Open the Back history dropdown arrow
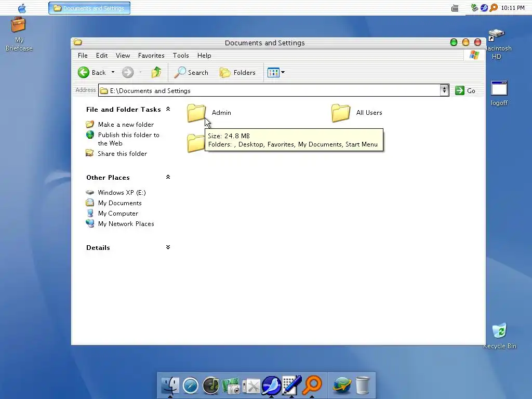This screenshot has width=532, height=399. (113, 72)
